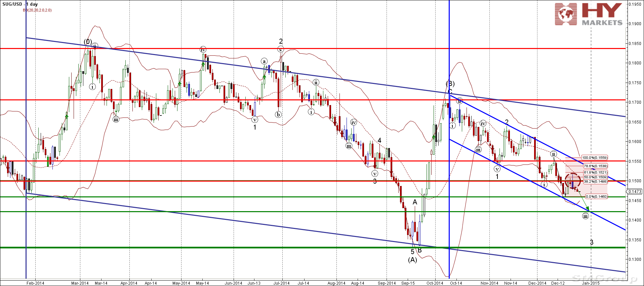Click the 61.8%(0.1521) Fibonacci level label
This screenshot has height=286, width=644.
[595, 173]
